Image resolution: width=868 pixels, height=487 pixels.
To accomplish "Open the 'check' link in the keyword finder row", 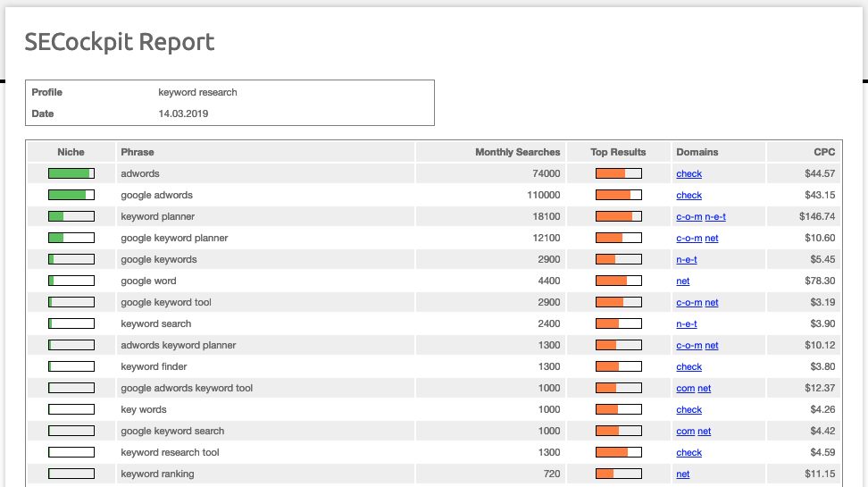I will (689, 367).
